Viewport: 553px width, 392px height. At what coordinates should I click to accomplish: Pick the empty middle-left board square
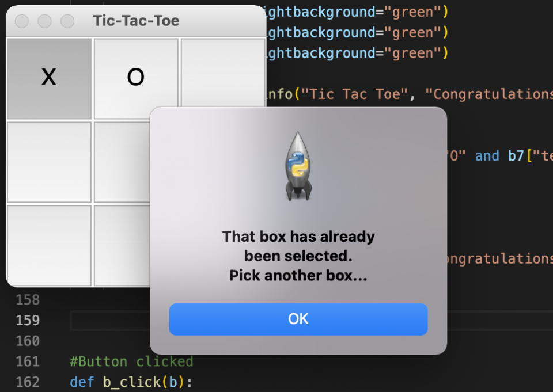point(49,162)
